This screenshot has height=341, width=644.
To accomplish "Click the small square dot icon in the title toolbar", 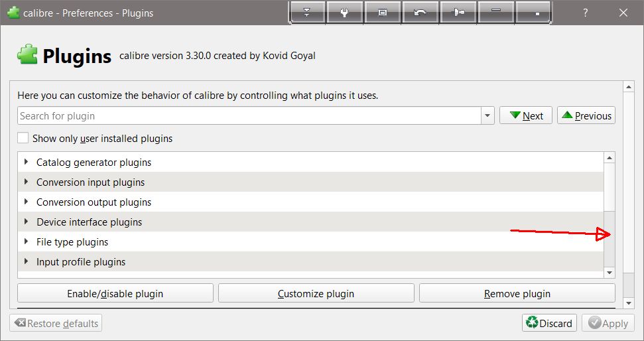I will point(537,13).
